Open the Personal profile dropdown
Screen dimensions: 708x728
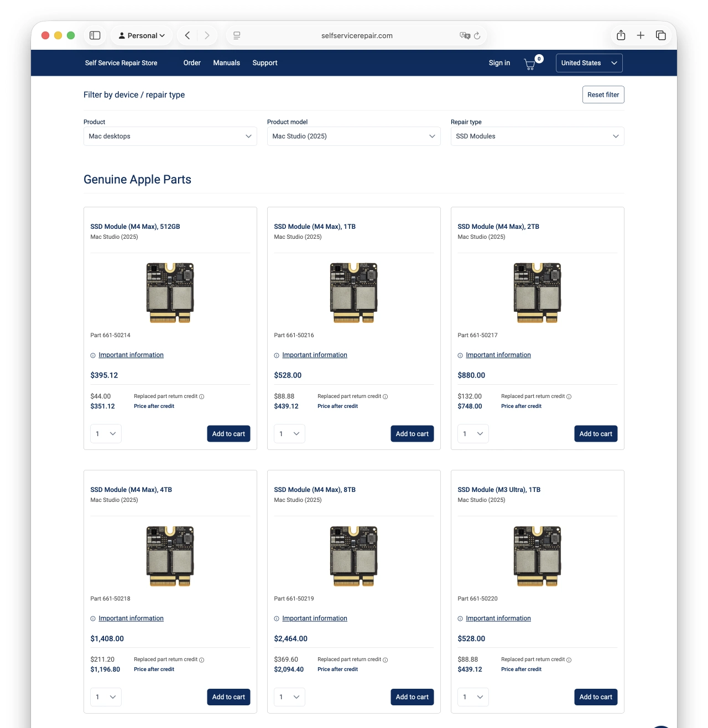coord(142,35)
